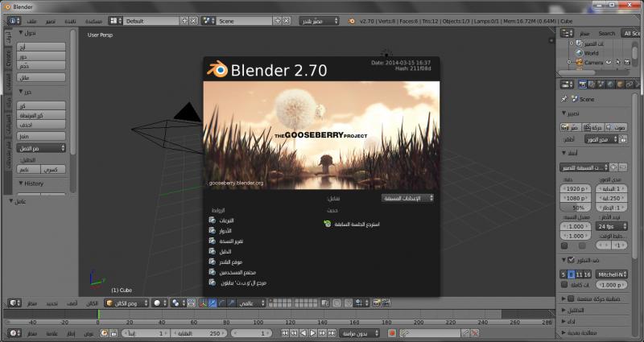Open the splash screen interaction preset dropdown
644x342 pixels.
tap(407, 198)
